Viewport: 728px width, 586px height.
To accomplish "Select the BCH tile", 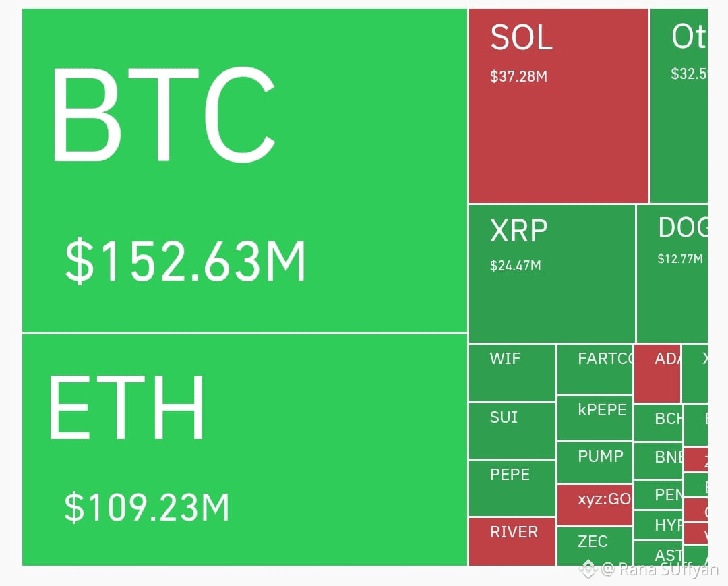I will pyautogui.click(x=659, y=423).
